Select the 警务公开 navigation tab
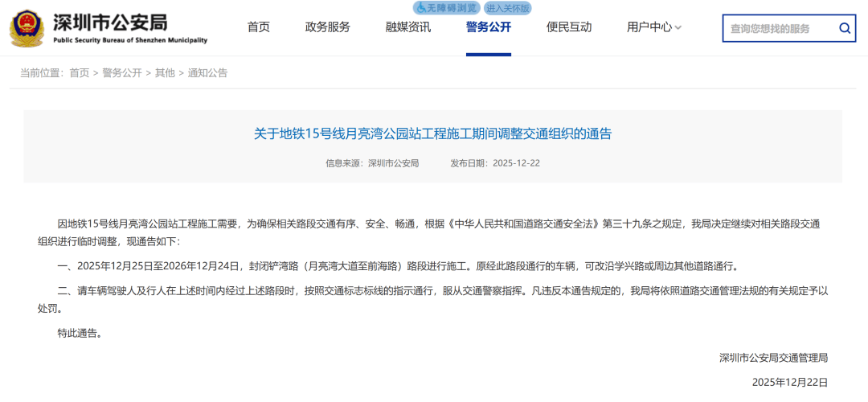This screenshot has width=868, height=402. (488, 27)
